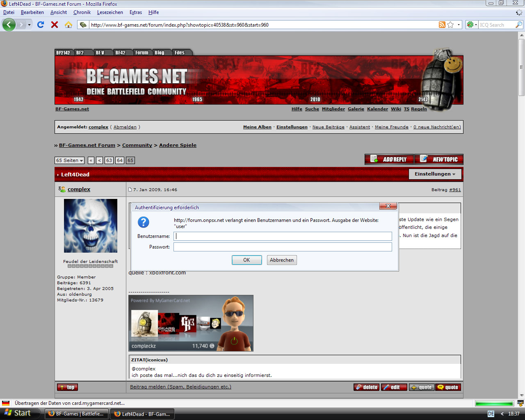Open the Suche link
The width and height of the screenshot is (525, 420).
click(312, 109)
